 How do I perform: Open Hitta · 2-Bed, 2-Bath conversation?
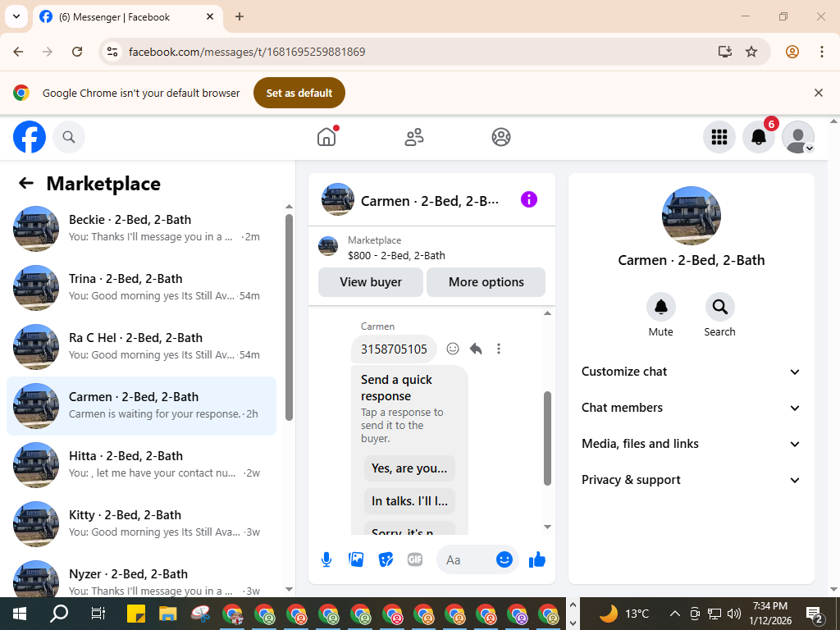pos(141,464)
